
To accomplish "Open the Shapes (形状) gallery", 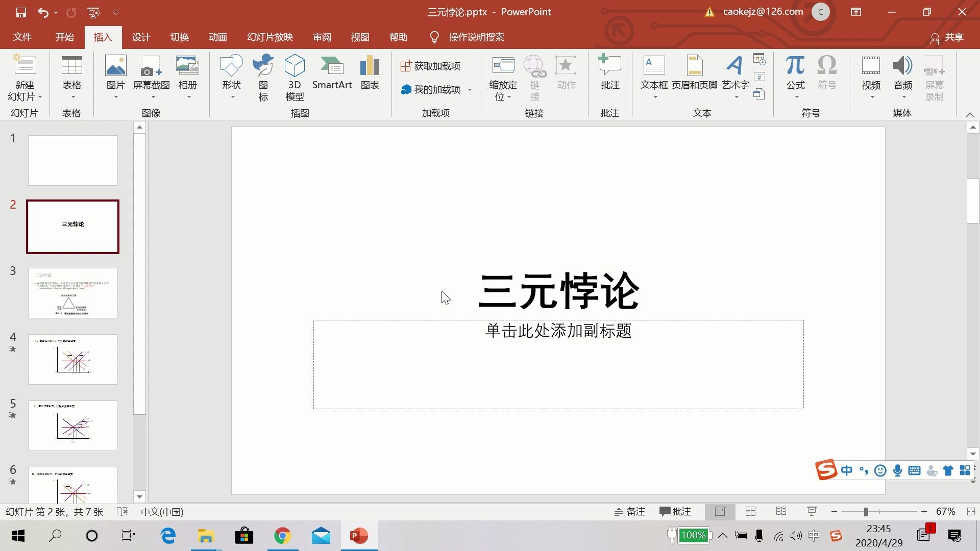I will pos(231,65).
